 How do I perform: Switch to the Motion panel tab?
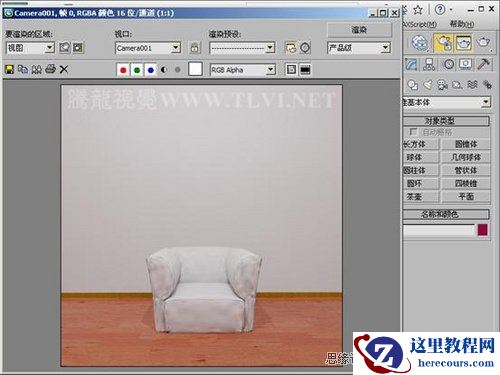coord(448,64)
